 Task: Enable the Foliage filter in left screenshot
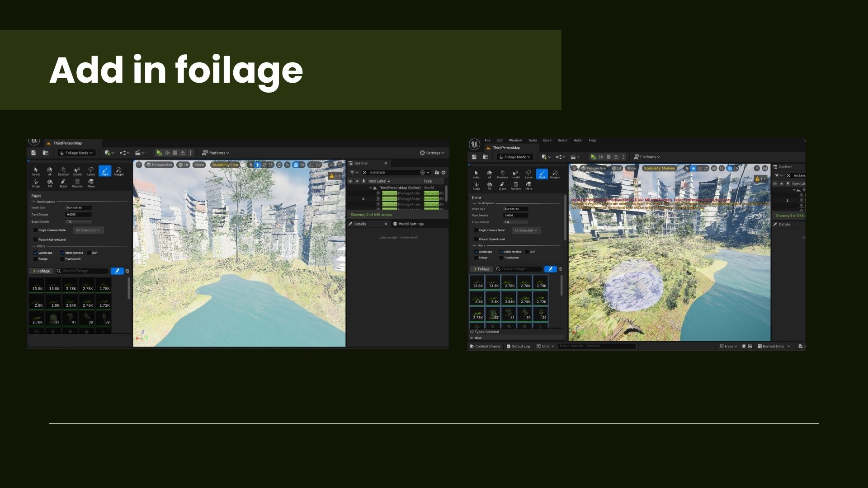coord(35,259)
